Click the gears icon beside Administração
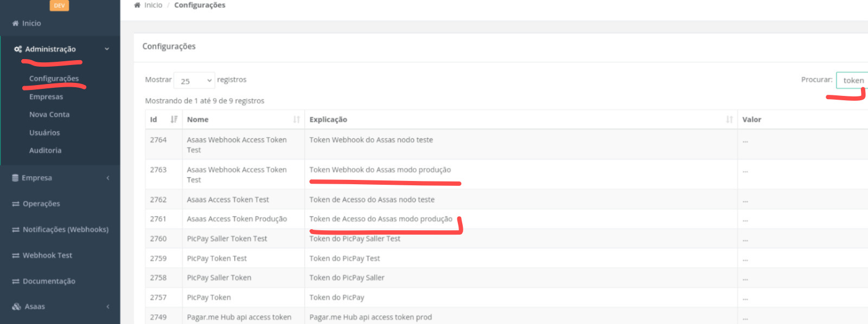 coord(18,49)
